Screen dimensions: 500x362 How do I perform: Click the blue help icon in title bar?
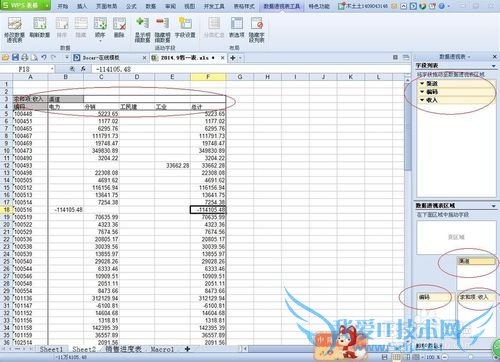click(x=441, y=6)
